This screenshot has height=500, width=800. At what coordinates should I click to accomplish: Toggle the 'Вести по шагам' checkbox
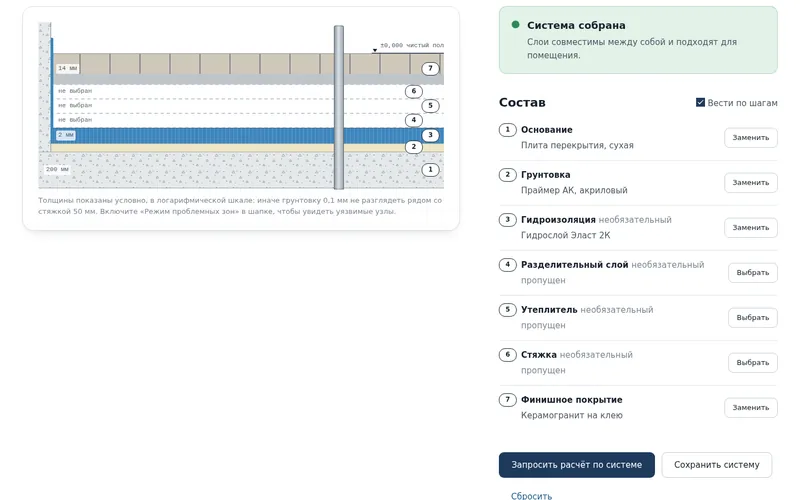[701, 103]
